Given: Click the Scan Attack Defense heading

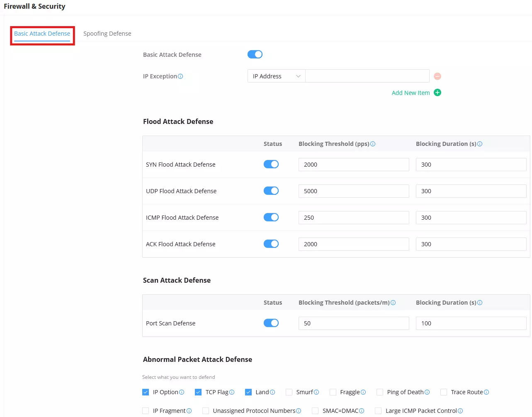Looking at the screenshot, I should (177, 280).
